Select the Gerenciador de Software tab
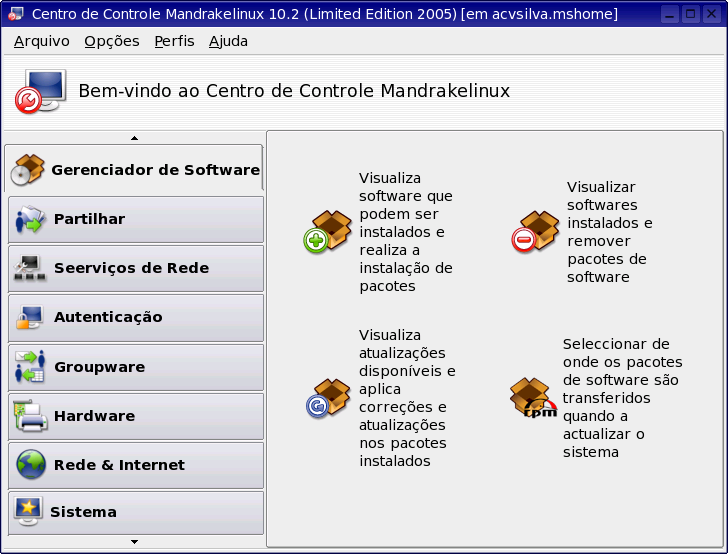Image resolution: width=728 pixels, height=554 pixels. pyautogui.click(x=134, y=169)
